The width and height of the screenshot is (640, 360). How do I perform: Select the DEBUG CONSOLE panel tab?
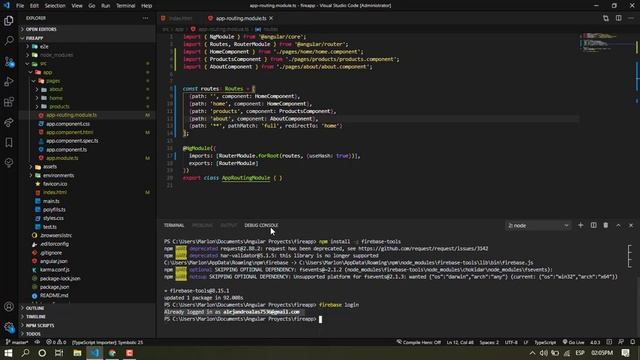(261, 225)
